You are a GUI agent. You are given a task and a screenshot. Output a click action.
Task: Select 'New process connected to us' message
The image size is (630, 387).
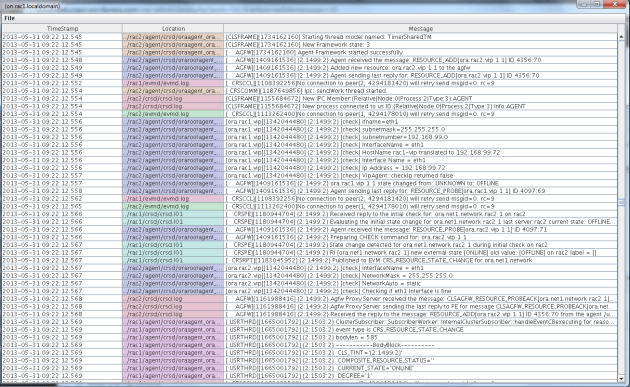coord(420,106)
